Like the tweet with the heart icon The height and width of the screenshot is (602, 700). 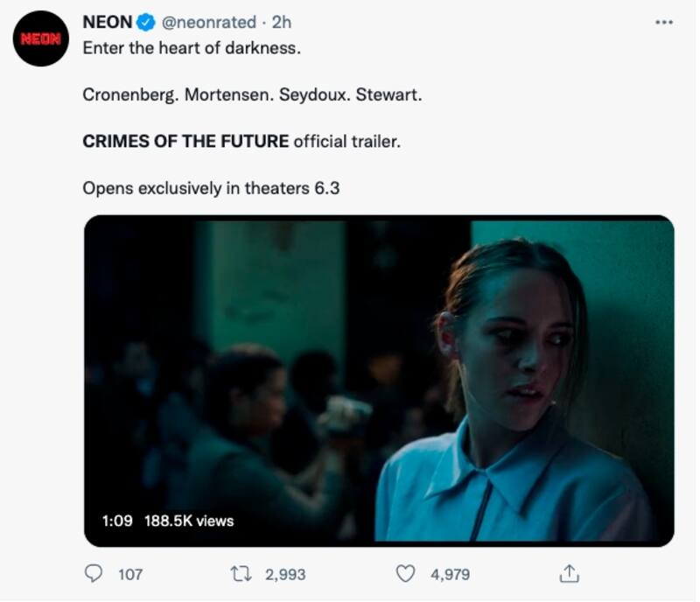pos(405,574)
